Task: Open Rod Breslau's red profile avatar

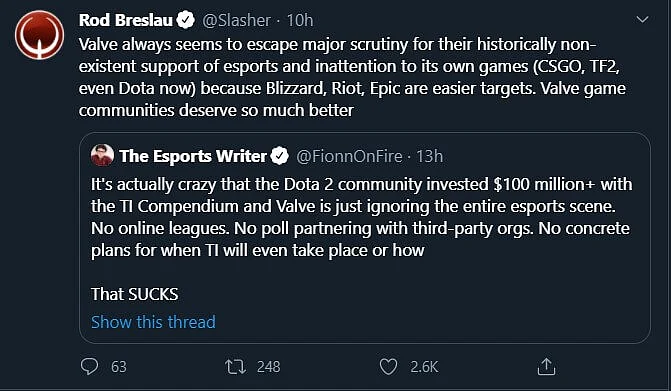Action: 39,35
